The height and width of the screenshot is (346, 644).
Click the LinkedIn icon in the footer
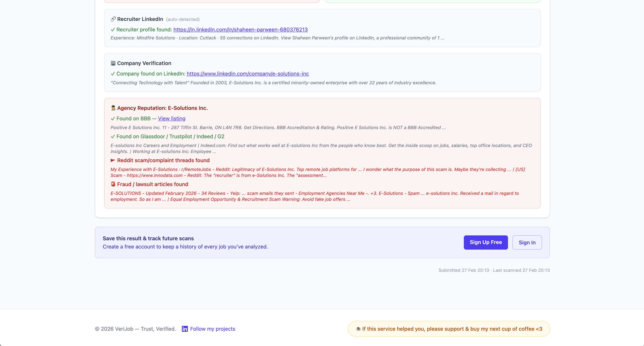point(184,329)
